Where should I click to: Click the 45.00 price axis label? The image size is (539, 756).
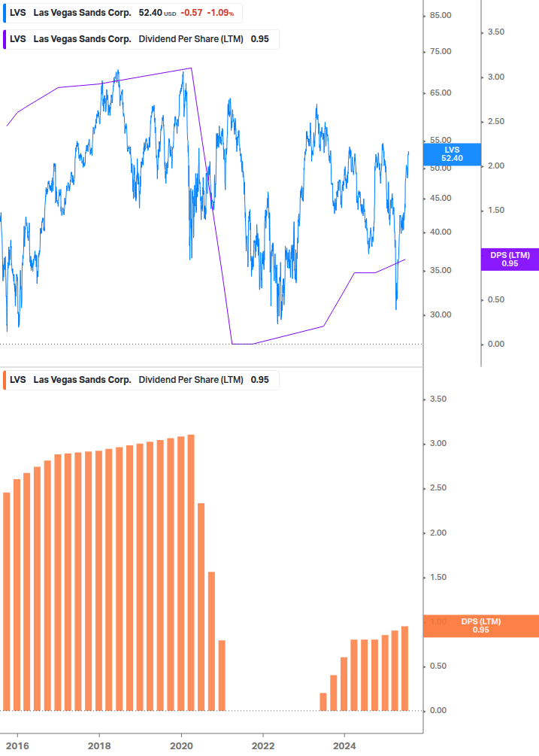click(x=441, y=198)
